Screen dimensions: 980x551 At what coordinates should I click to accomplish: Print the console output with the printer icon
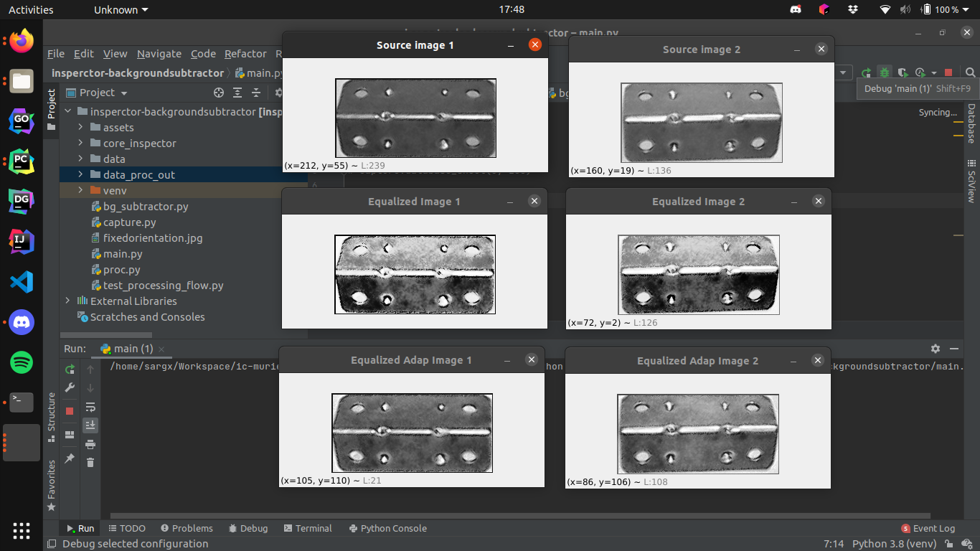90,444
